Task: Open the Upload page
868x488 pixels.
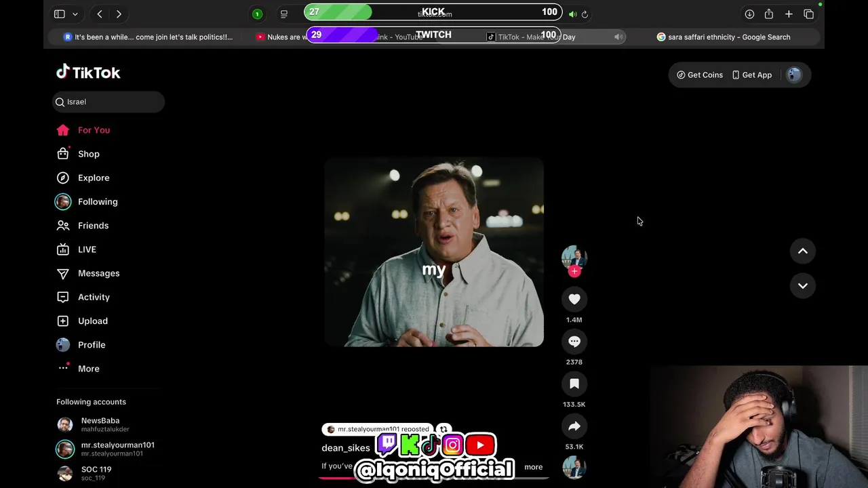Action: pyautogui.click(x=92, y=321)
